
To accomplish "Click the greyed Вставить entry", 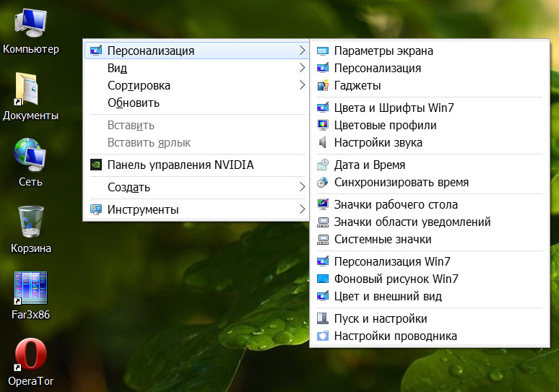I will [x=196, y=125].
